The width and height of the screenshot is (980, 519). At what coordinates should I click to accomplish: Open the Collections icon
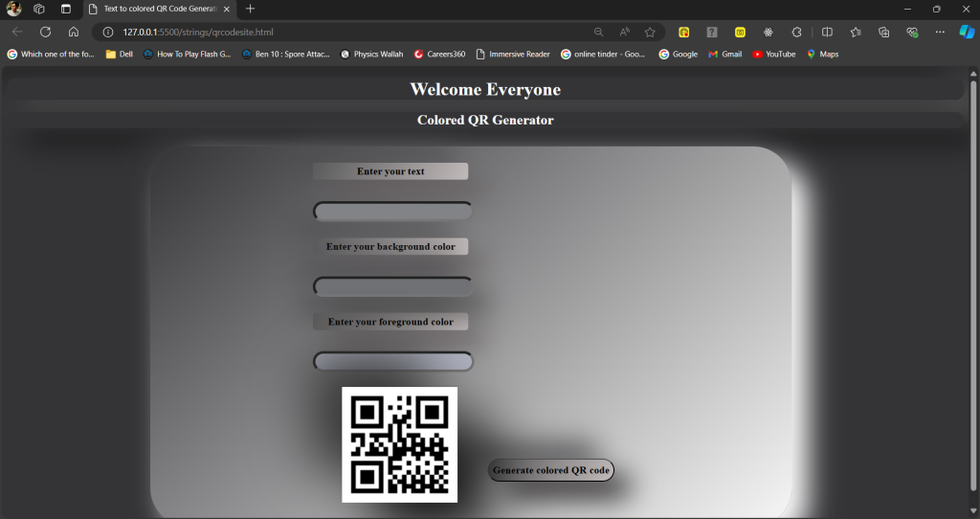(x=883, y=32)
